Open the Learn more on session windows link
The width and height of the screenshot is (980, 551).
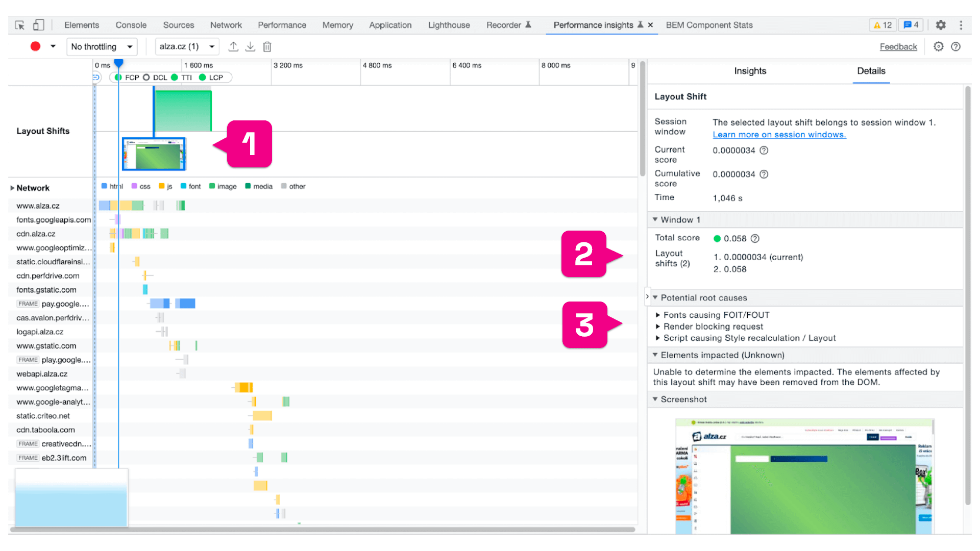(778, 134)
